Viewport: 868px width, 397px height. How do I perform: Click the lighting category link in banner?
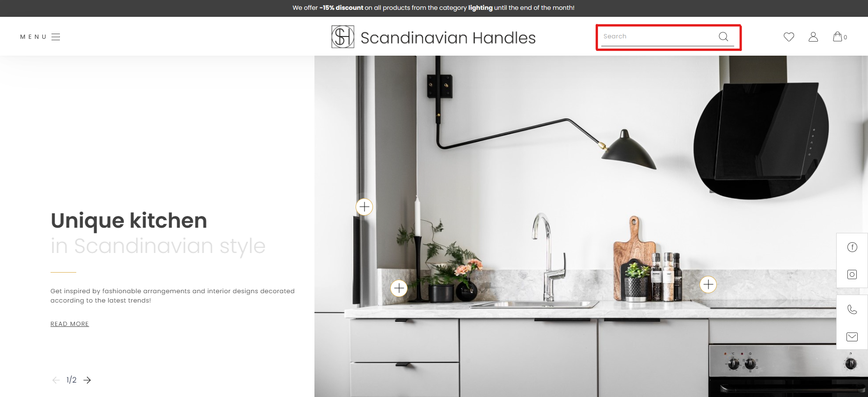[x=480, y=7]
